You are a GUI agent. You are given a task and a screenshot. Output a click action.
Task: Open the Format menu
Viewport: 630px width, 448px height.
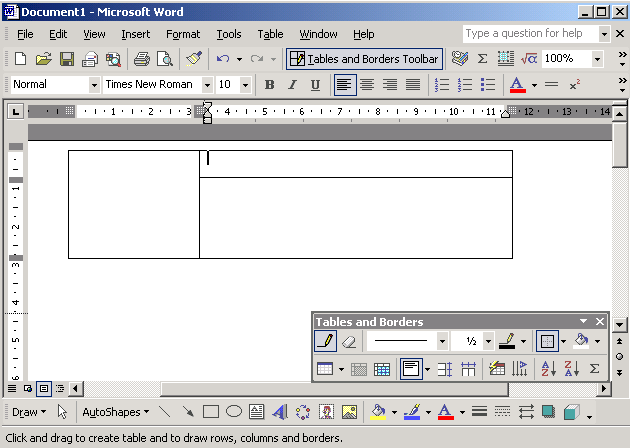(183, 34)
